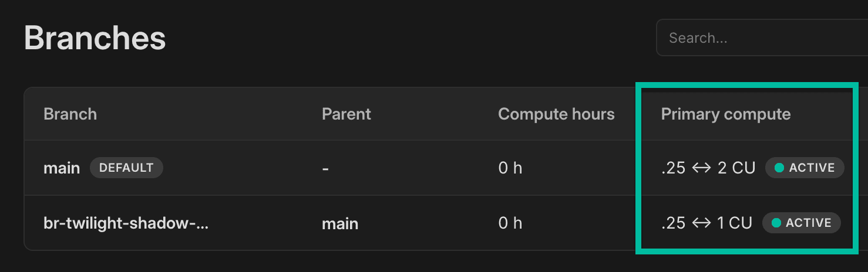Select the parent link main in second row
The width and height of the screenshot is (868, 272).
(x=340, y=223)
